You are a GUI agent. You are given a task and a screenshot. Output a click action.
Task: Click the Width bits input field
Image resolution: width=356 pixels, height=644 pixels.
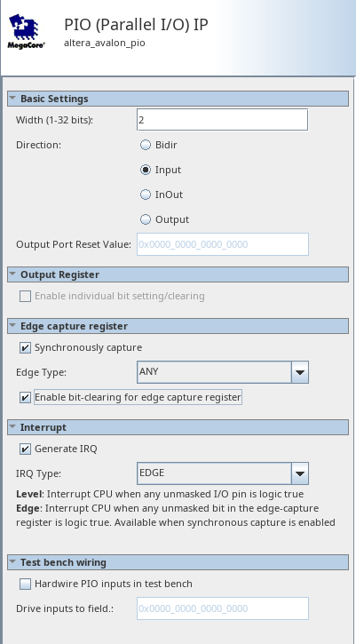(x=222, y=120)
